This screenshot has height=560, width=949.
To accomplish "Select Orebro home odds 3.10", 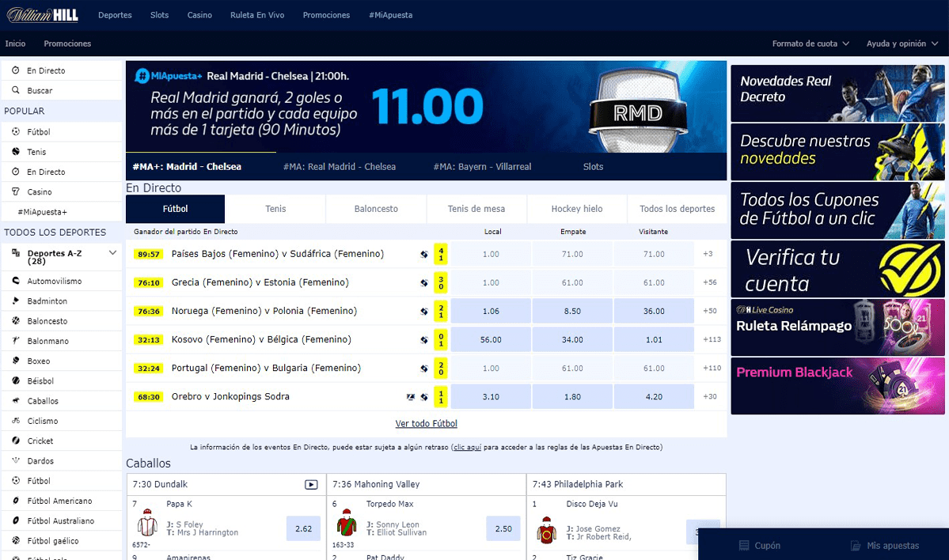I will point(491,397).
